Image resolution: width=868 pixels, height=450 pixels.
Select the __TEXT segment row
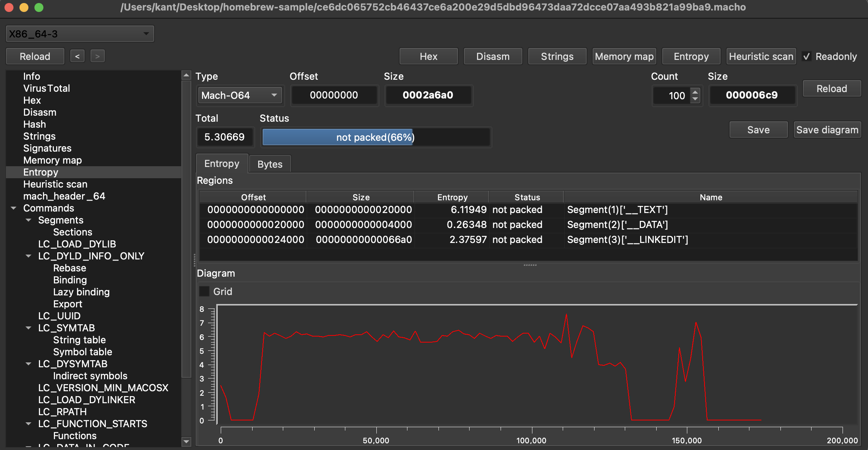click(528, 210)
